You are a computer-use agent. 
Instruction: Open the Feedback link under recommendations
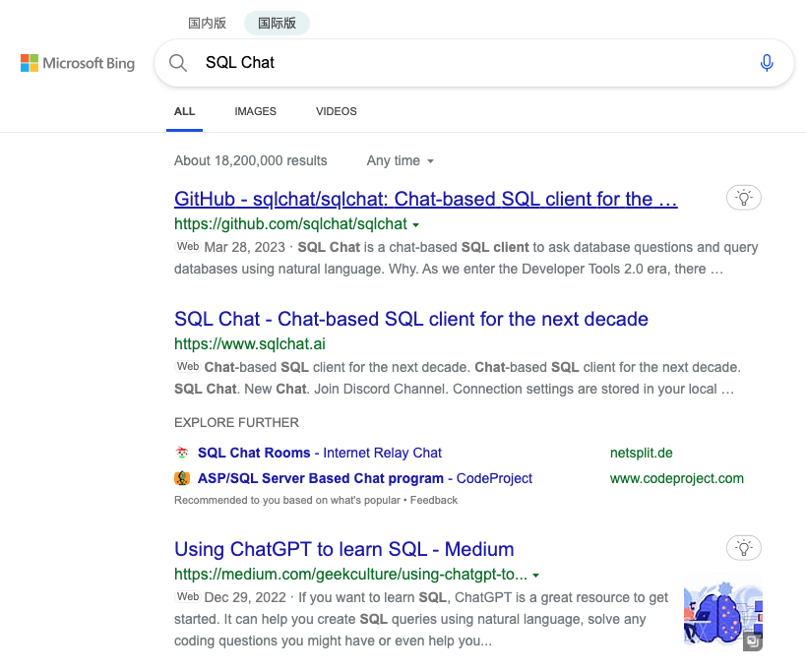433,501
